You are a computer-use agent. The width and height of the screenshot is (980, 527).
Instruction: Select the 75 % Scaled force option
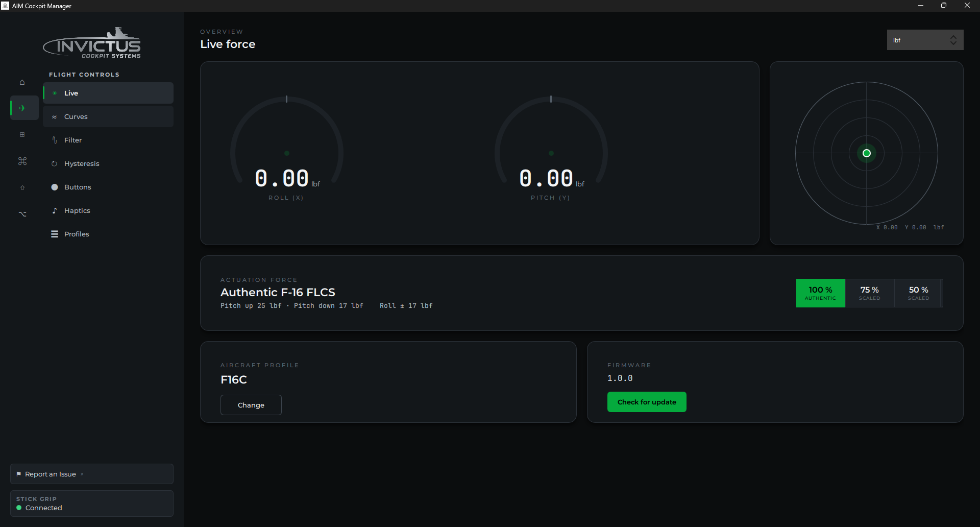click(869, 293)
